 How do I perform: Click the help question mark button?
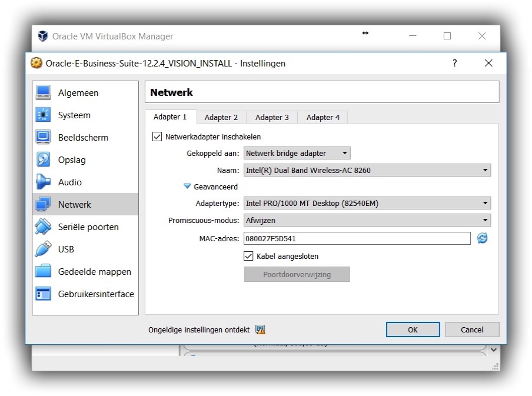pyautogui.click(x=455, y=63)
